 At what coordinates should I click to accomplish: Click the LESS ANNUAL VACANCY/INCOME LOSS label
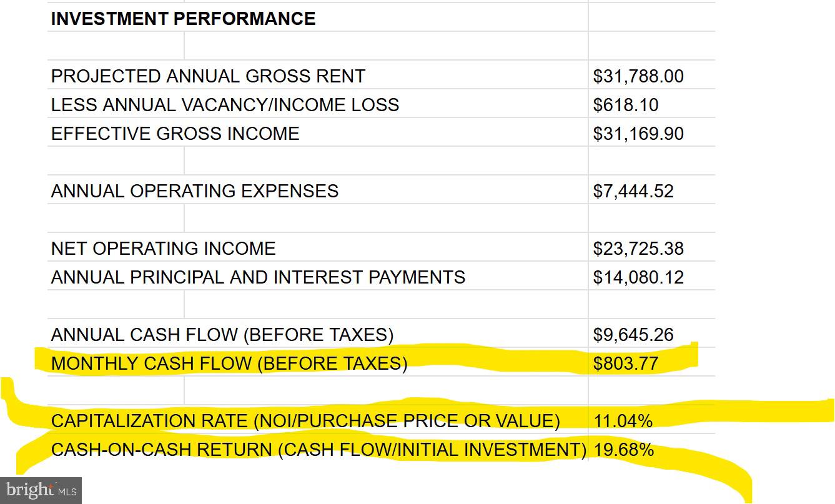pos(225,105)
